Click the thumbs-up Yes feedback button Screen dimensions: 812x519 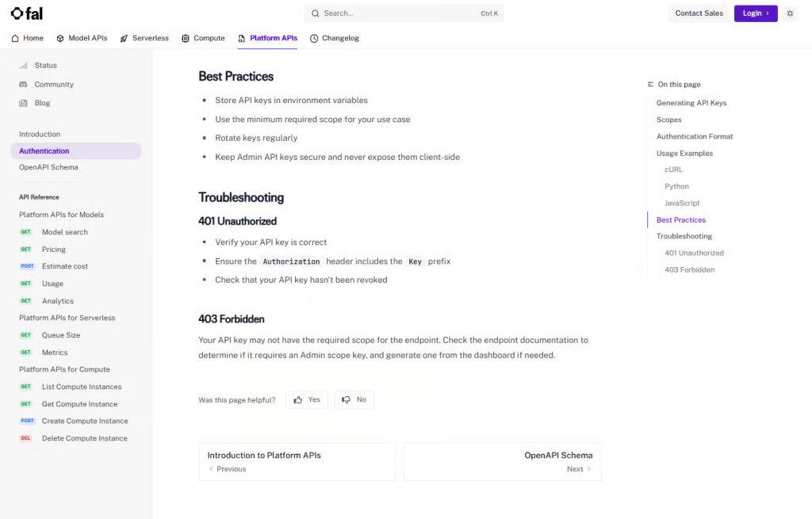pyautogui.click(x=307, y=399)
